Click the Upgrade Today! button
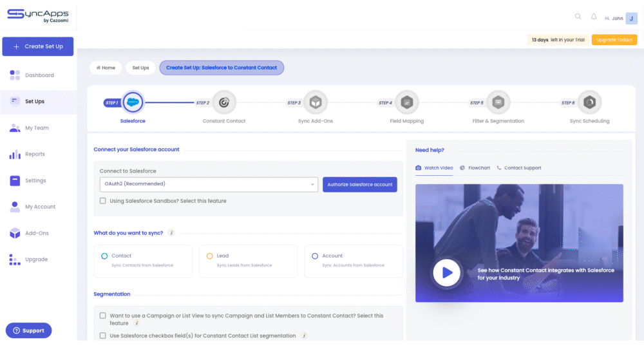This screenshot has height=349, width=644. coord(614,40)
